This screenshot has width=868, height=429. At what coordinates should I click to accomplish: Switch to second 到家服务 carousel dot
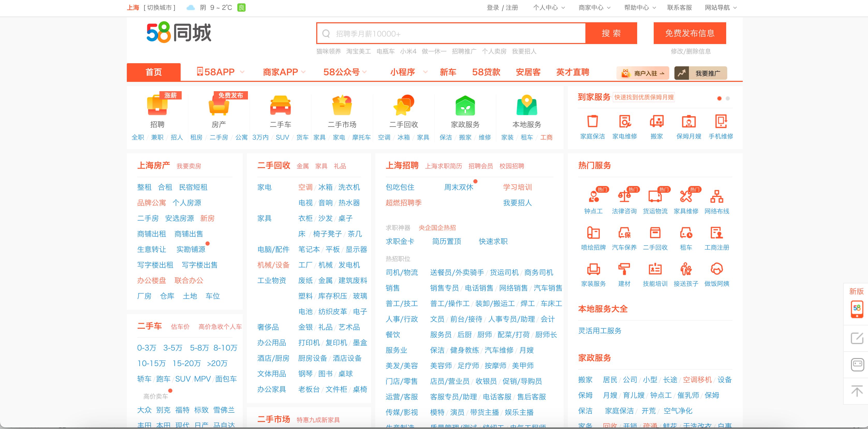(x=727, y=98)
